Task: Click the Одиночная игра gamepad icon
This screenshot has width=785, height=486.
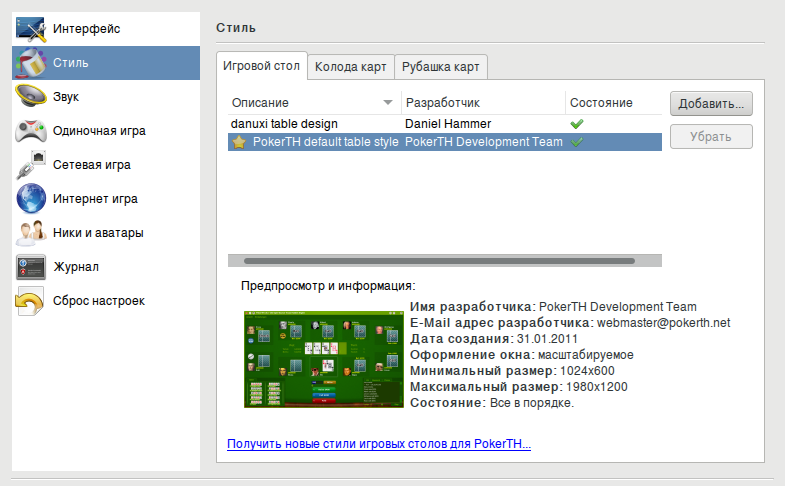Action: pos(31,131)
